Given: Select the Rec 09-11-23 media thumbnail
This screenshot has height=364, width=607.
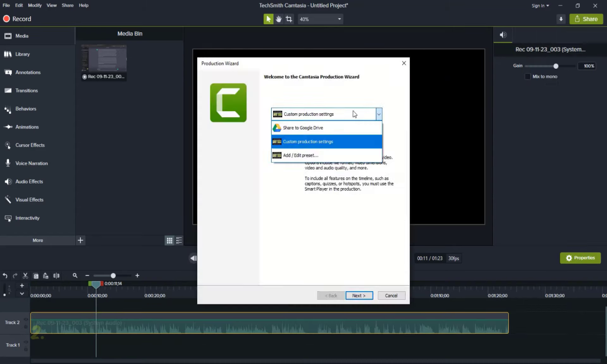Looking at the screenshot, I should click(x=104, y=59).
